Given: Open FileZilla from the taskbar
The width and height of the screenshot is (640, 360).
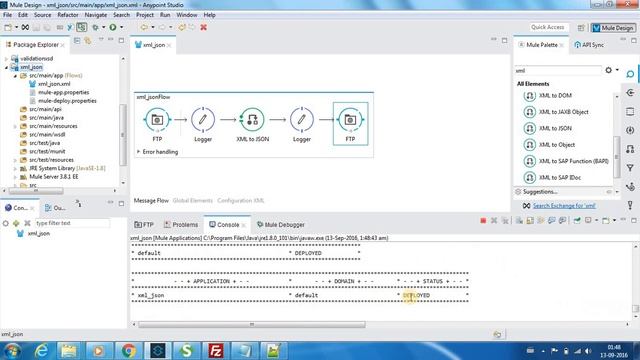Looking at the screenshot, I should point(215,350).
